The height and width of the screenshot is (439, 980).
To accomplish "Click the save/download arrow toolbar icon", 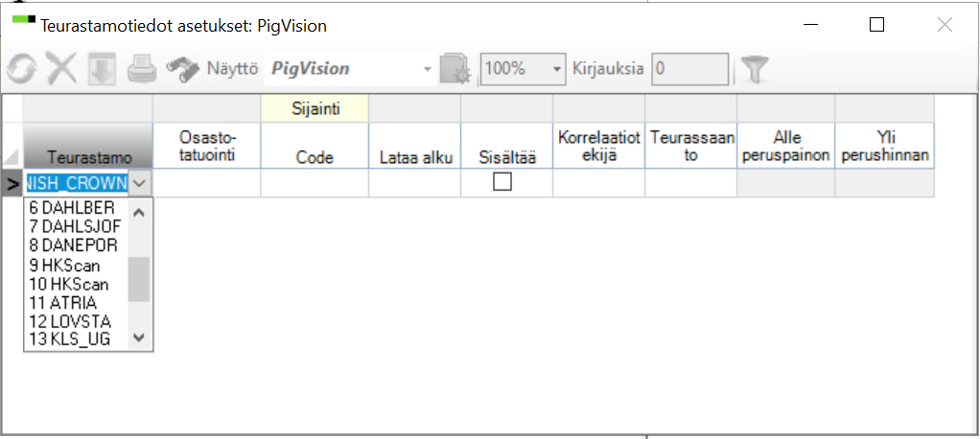I will 102,69.
